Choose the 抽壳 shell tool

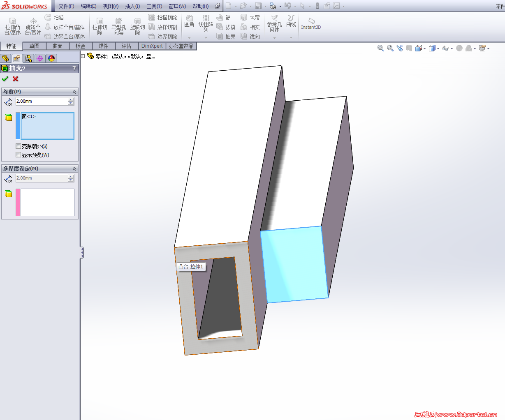coord(226,37)
